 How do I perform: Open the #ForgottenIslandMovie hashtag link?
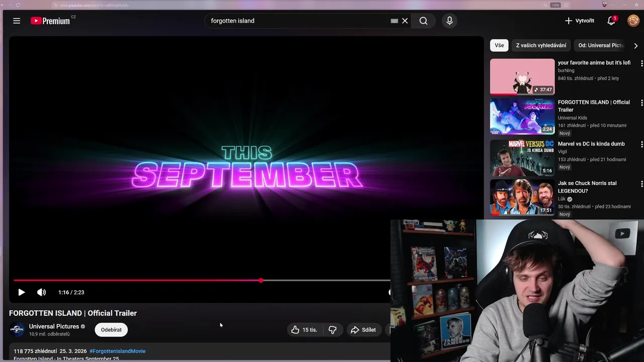pyautogui.click(x=117, y=351)
